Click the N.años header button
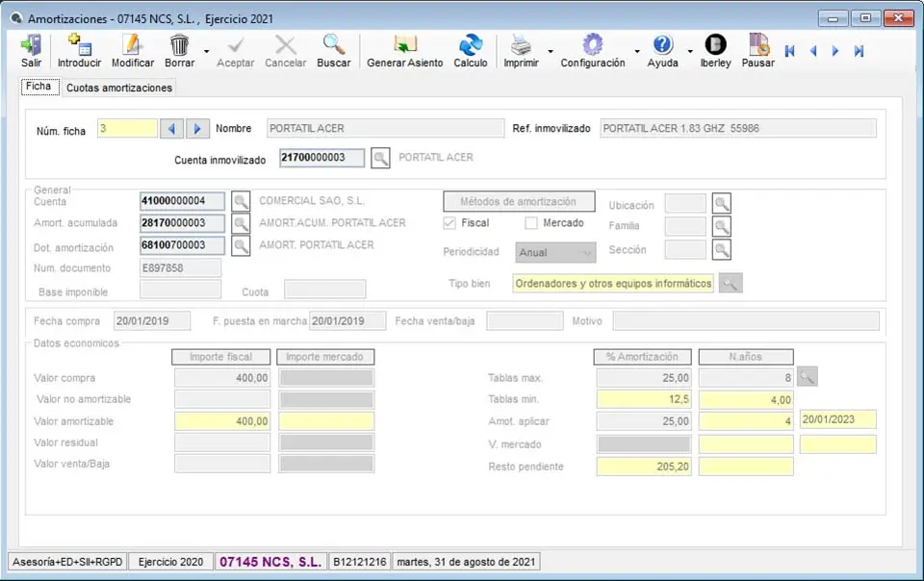 coord(746,357)
